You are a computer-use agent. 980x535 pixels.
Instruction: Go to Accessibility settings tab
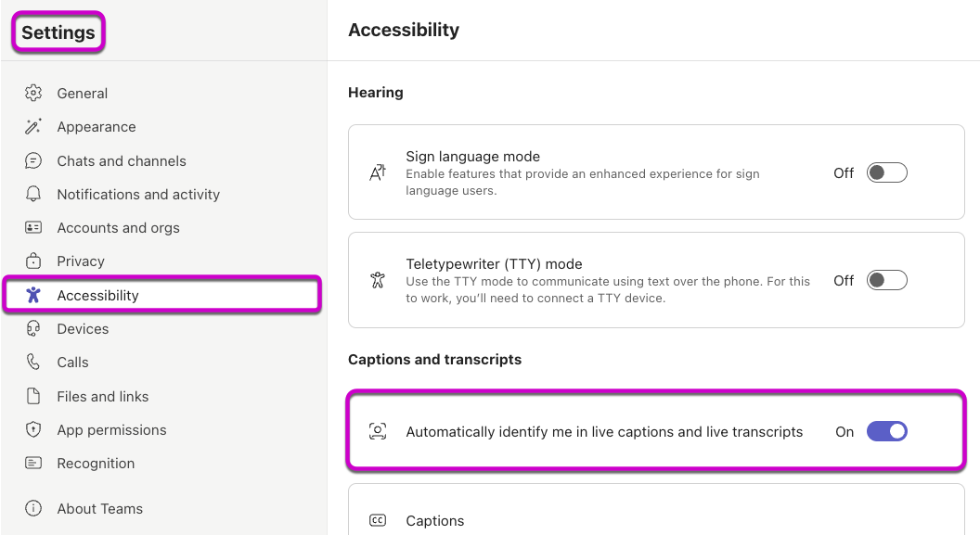(x=97, y=295)
